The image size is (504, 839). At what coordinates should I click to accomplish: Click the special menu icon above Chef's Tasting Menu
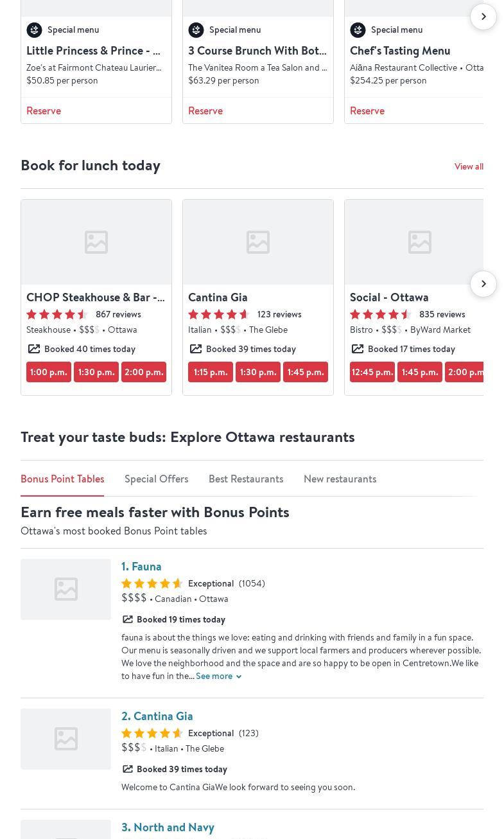[358, 30]
